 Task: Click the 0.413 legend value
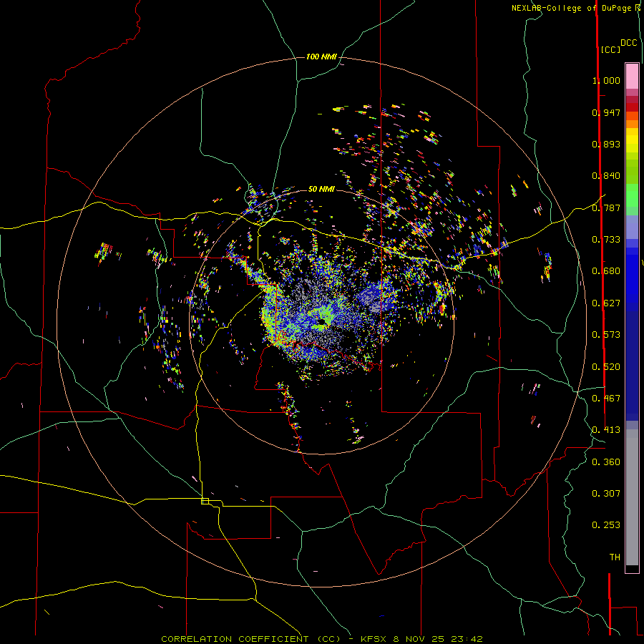point(606,430)
